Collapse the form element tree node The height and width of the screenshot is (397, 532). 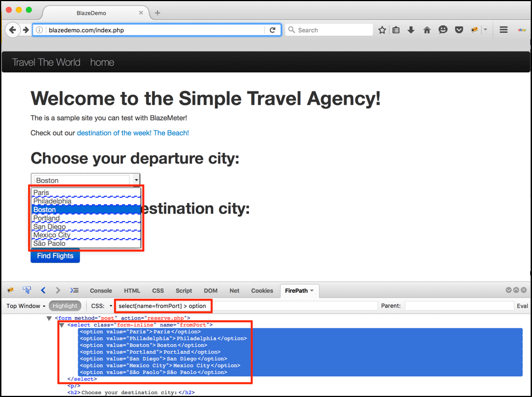pyautogui.click(x=49, y=318)
